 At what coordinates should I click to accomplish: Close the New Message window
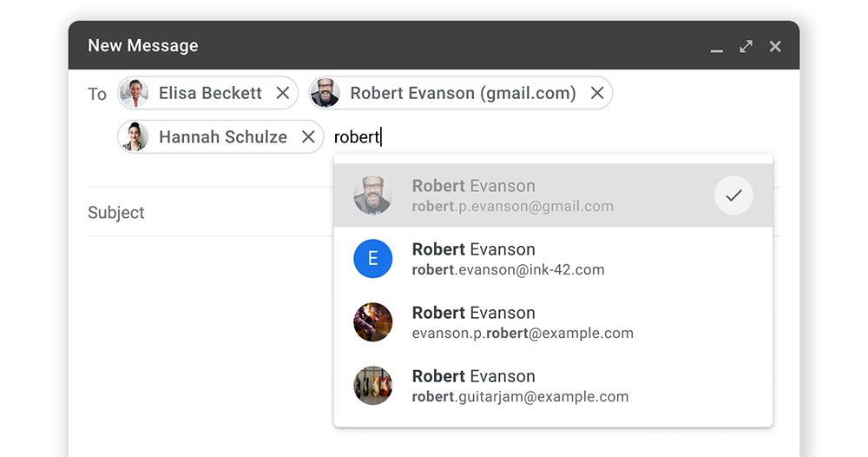coord(775,47)
